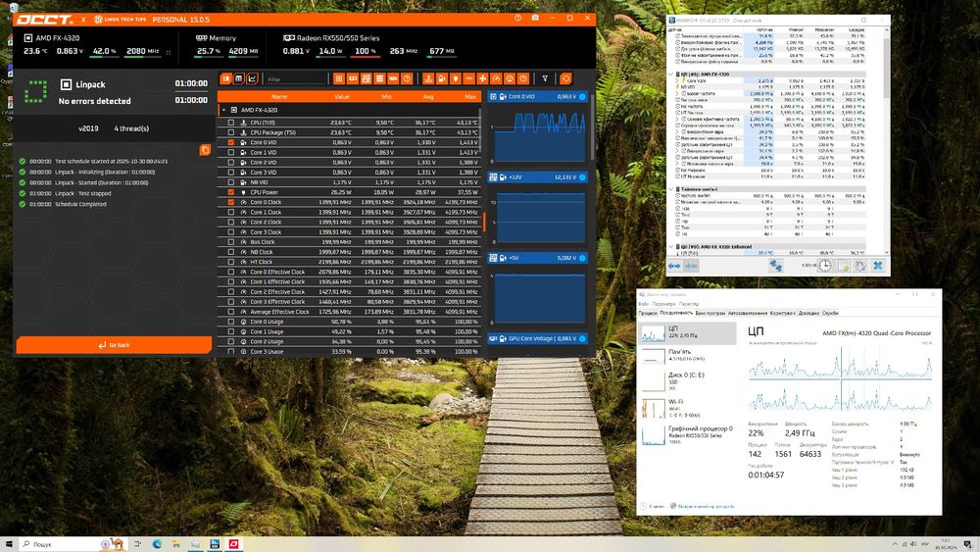
Task: Collapse HWiNFO CPU [#0] AMD FX-4320 section
Action: click(672, 75)
